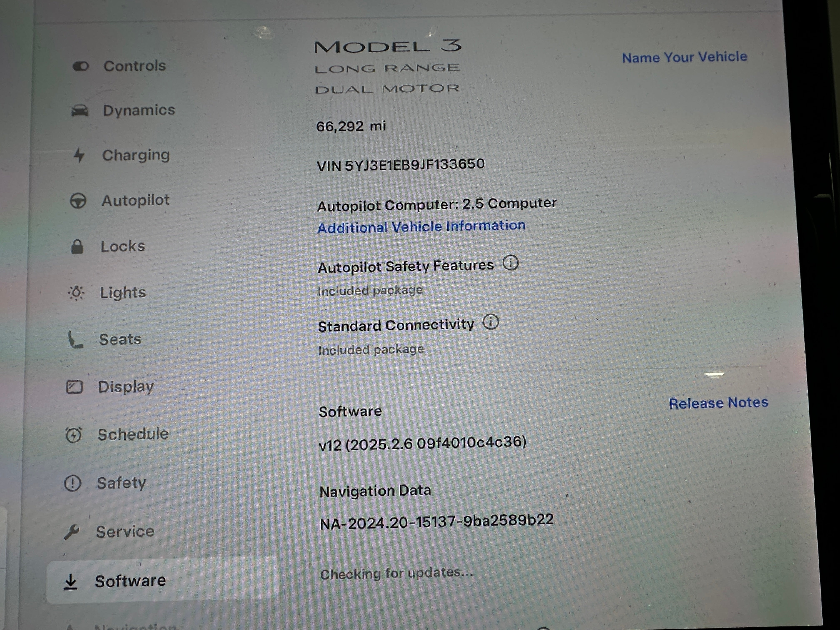Open the Display settings menu

click(126, 387)
